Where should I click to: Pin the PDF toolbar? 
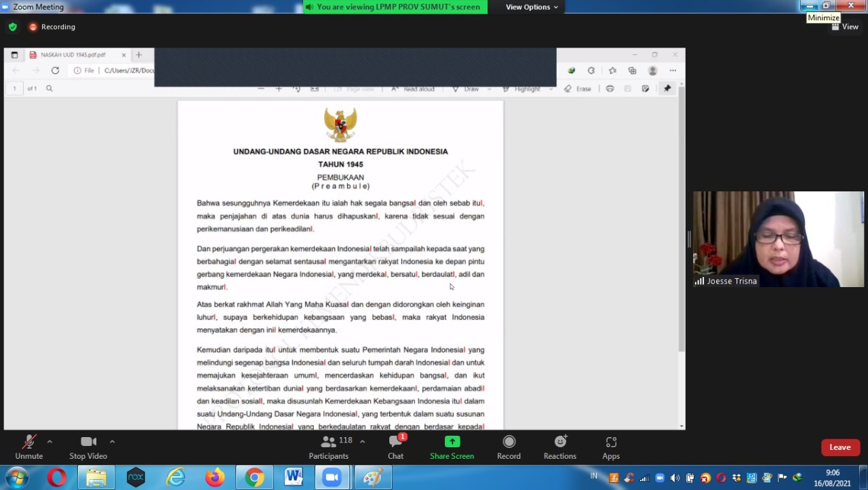point(667,89)
